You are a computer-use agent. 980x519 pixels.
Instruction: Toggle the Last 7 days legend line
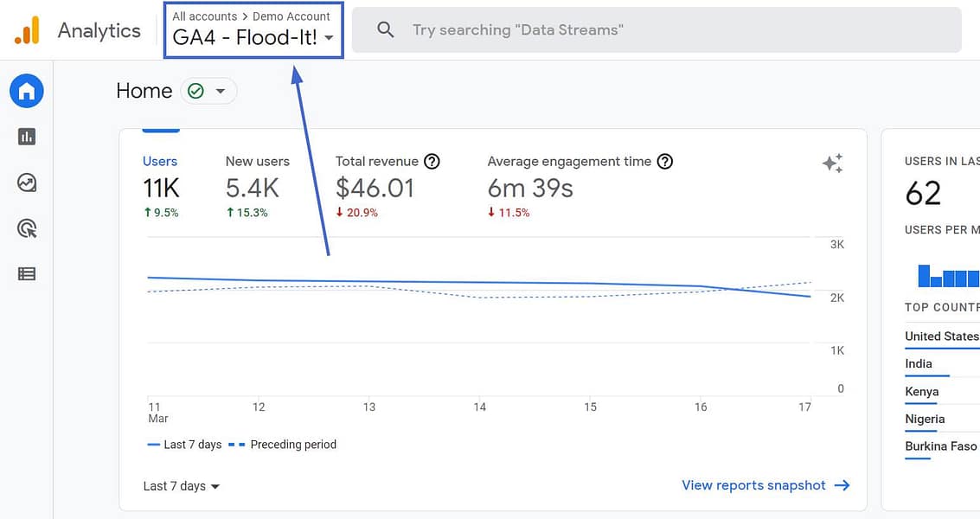click(184, 444)
